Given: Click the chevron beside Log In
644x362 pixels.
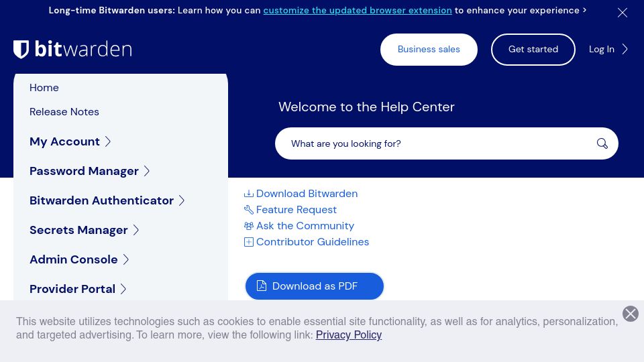Looking at the screenshot, I should point(625,49).
